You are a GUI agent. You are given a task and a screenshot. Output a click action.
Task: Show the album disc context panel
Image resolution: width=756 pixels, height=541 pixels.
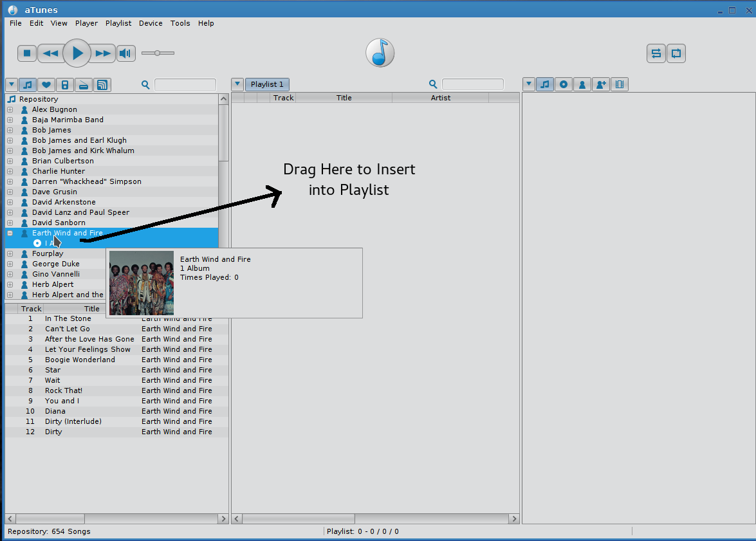(x=564, y=84)
